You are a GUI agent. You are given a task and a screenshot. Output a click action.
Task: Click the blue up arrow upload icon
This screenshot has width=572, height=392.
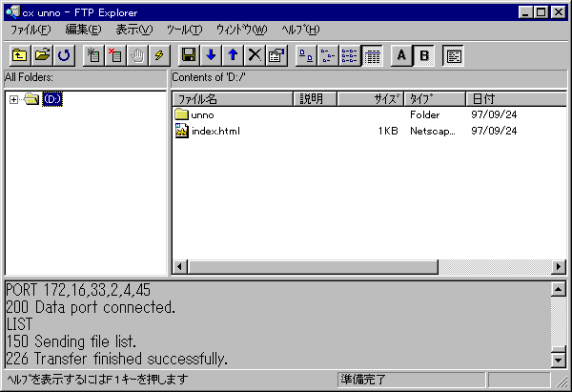(x=233, y=55)
